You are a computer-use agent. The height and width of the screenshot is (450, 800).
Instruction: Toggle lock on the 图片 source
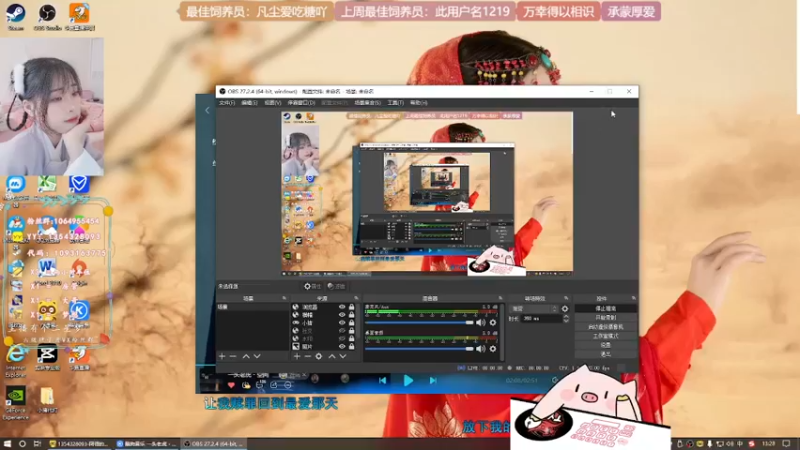(x=352, y=346)
